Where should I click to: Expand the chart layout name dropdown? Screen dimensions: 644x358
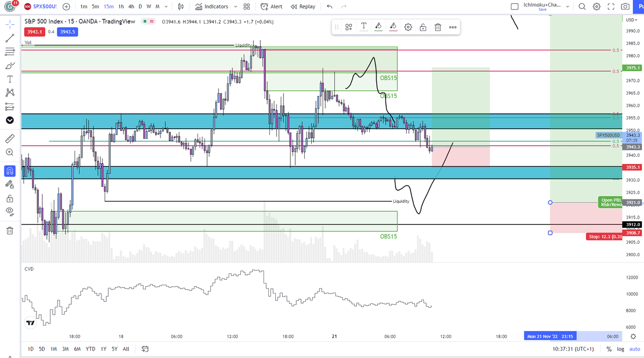click(x=567, y=6)
